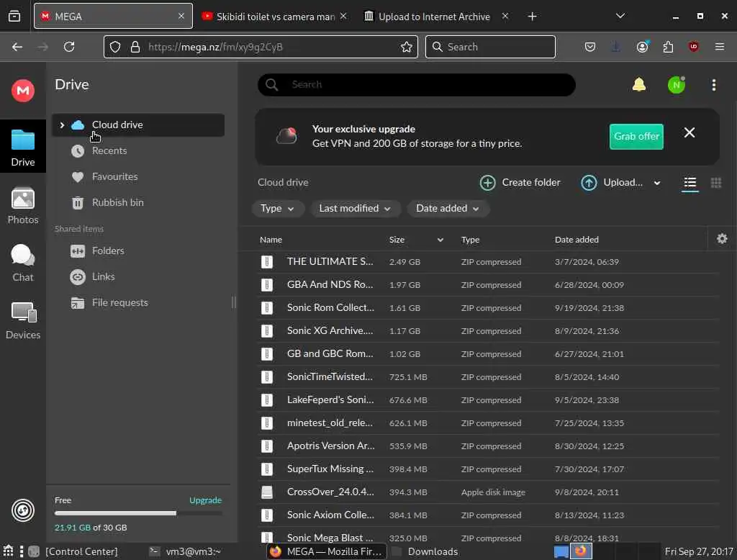Select the Drive section icon
737x560 pixels.
22,147
